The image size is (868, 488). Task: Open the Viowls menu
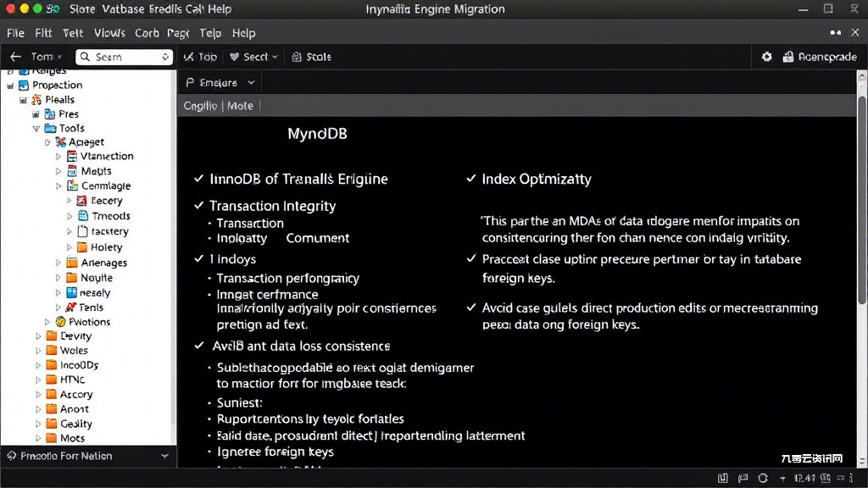[109, 33]
